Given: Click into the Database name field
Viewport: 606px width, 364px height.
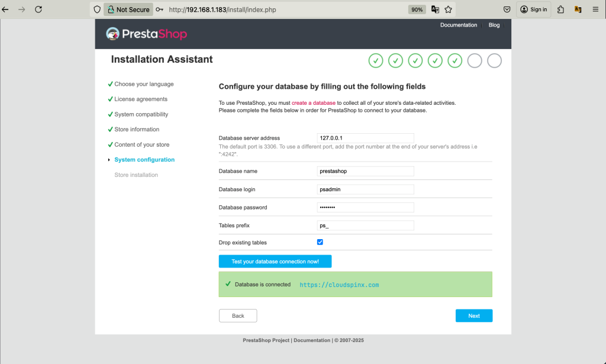Looking at the screenshot, I should (x=365, y=171).
